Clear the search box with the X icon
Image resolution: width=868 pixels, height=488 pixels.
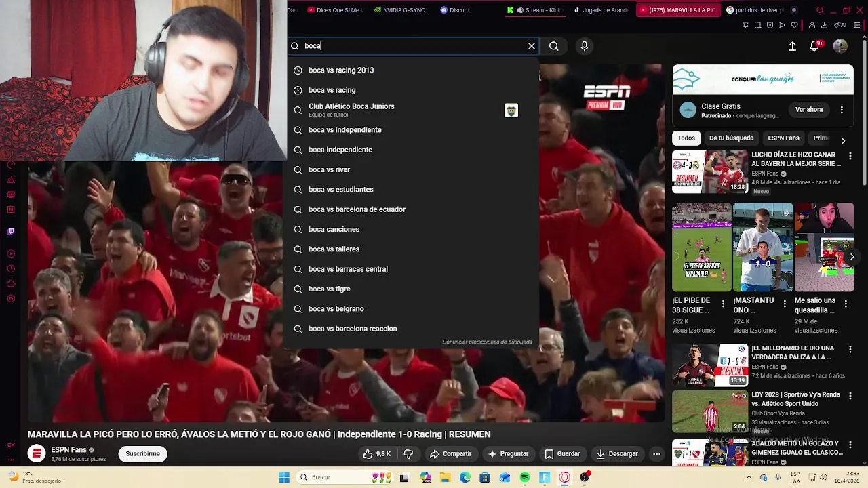[532, 46]
